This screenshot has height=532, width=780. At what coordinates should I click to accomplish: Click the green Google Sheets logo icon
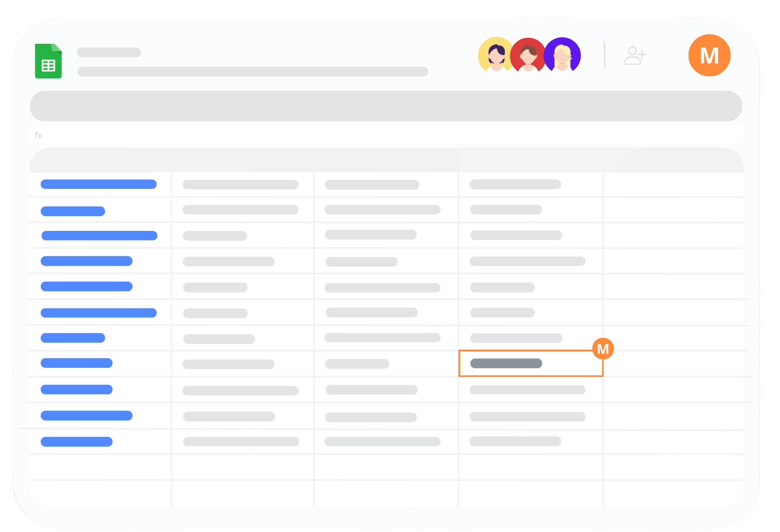[48, 61]
